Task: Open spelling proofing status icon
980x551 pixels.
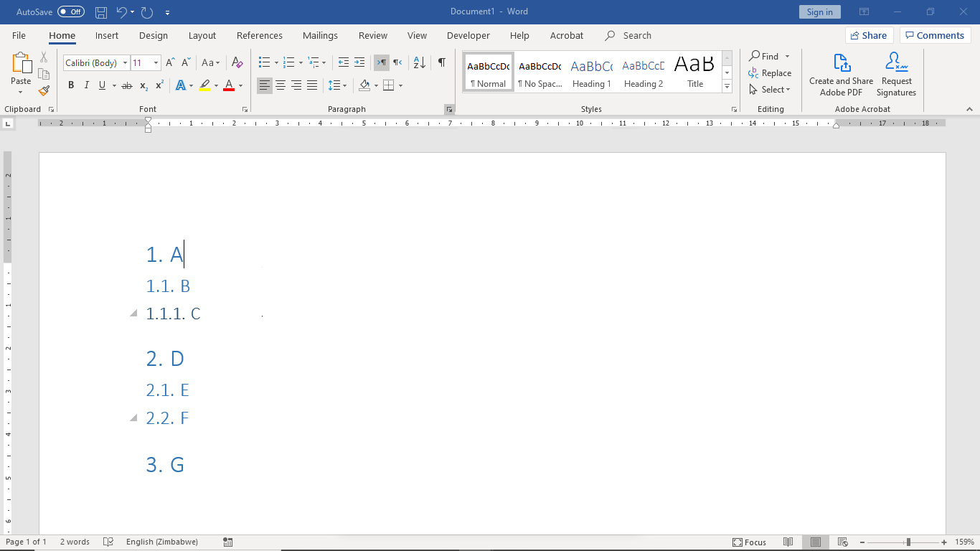Action: pos(108,542)
